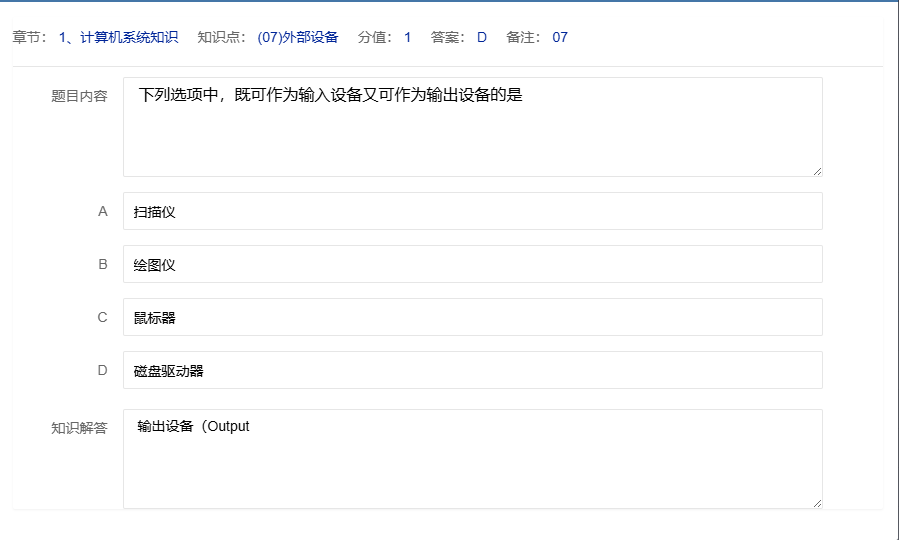
Task: Click the 知识点 header label
Action: click(x=218, y=37)
